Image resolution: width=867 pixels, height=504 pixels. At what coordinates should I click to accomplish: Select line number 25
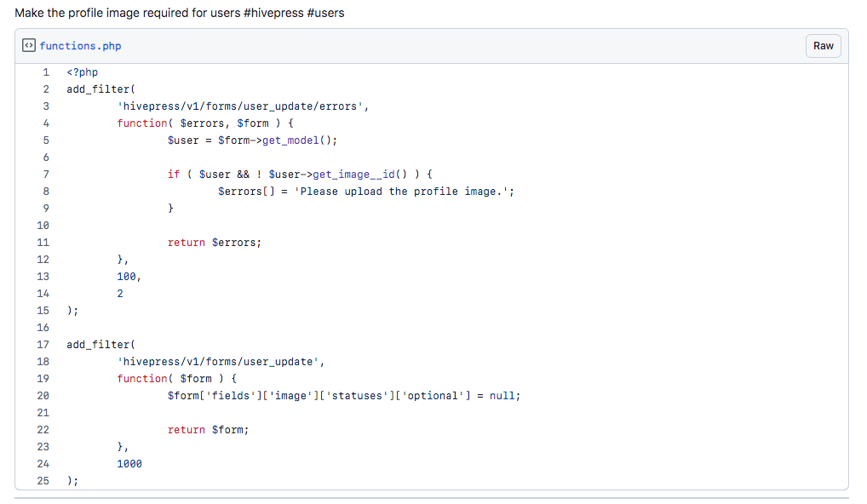click(43, 481)
